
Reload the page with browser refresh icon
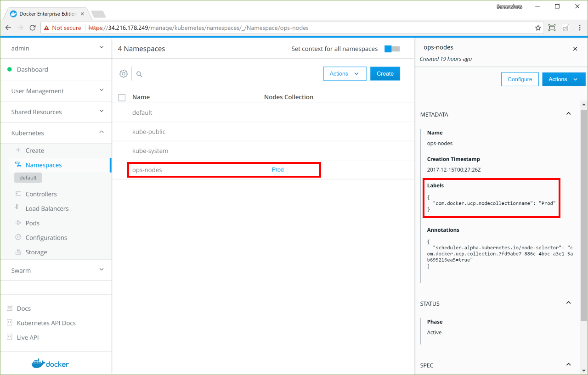pos(33,28)
